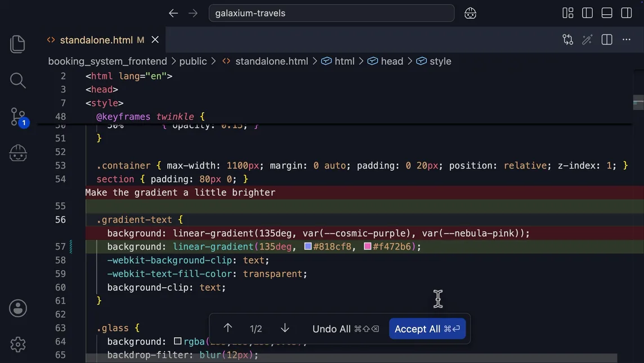
Task: Click the robot icon next to the search bar
Action: (x=470, y=13)
